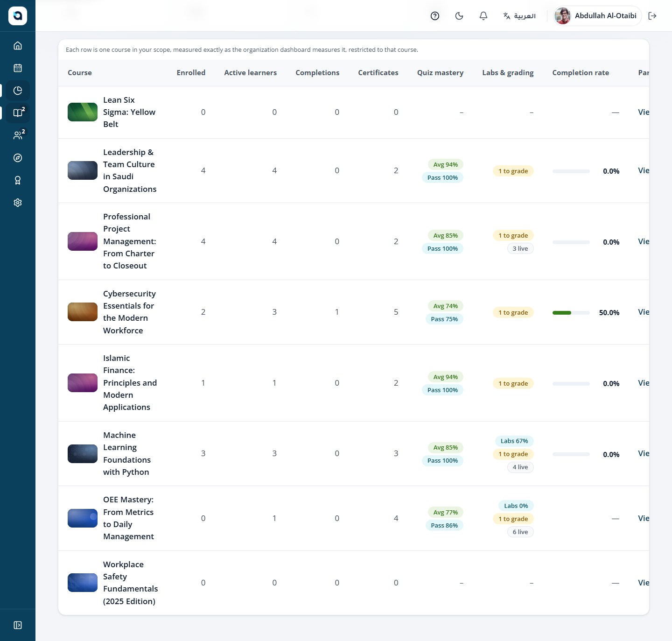Click Avg 74% badge in Cybersecurity row
The image size is (672, 641).
click(x=445, y=306)
